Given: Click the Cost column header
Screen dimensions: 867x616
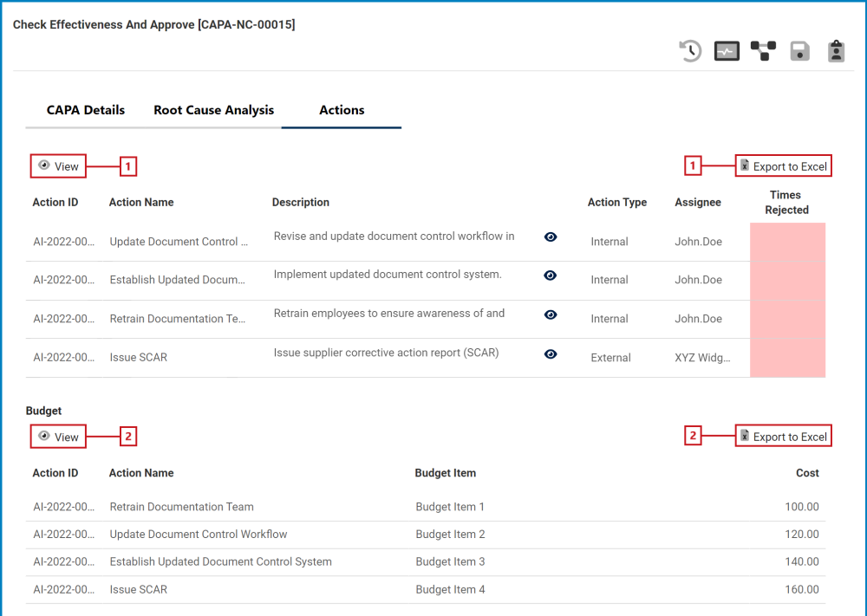Looking at the screenshot, I should point(807,473).
